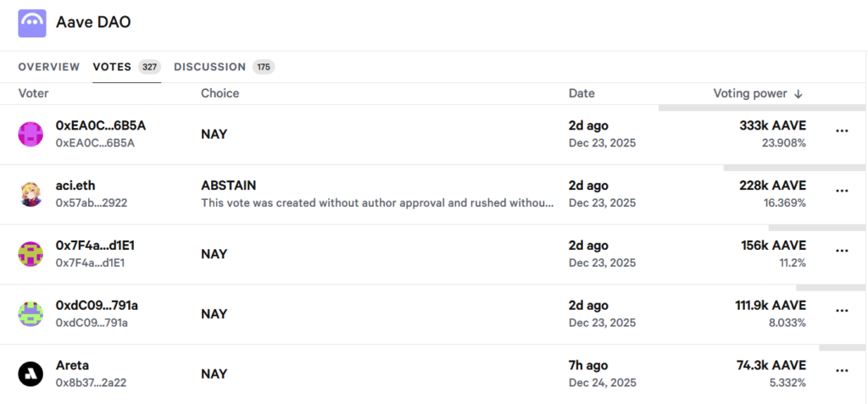Screen dimensions: 868x404
Task: Sort by Voting power arrow
Action: coord(798,94)
